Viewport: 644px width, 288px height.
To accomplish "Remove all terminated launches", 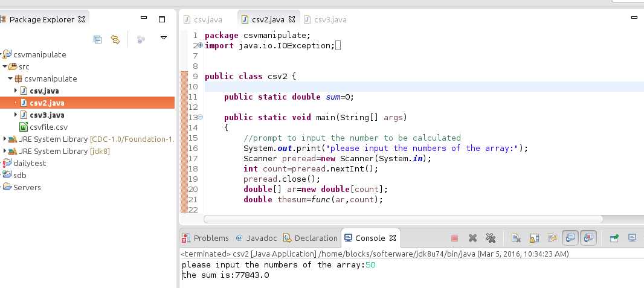I will [491, 238].
